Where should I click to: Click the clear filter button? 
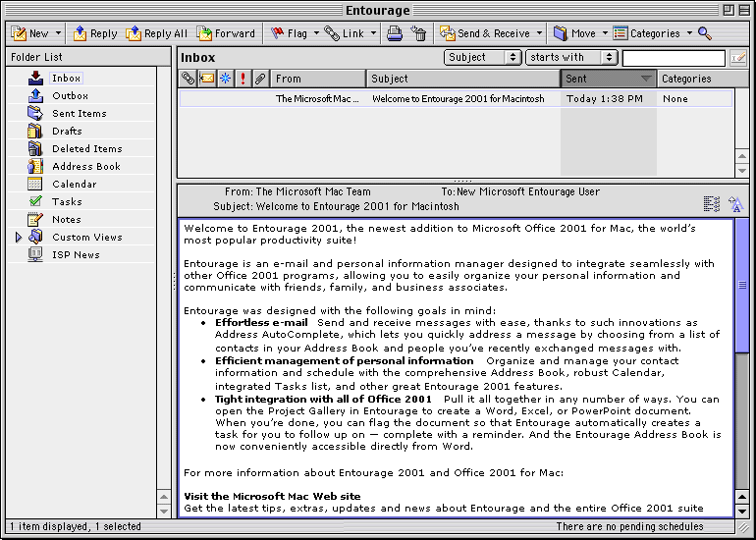(x=737, y=58)
